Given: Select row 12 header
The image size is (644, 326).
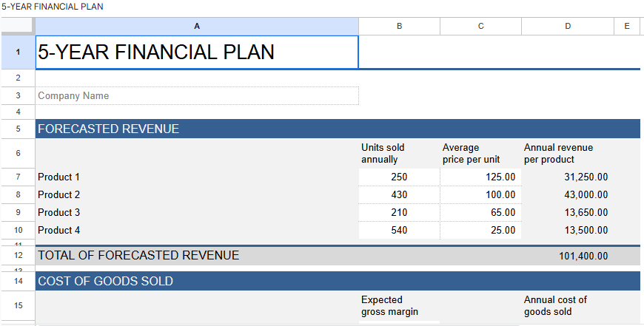Looking at the screenshot, I should pyautogui.click(x=17, y=256).
